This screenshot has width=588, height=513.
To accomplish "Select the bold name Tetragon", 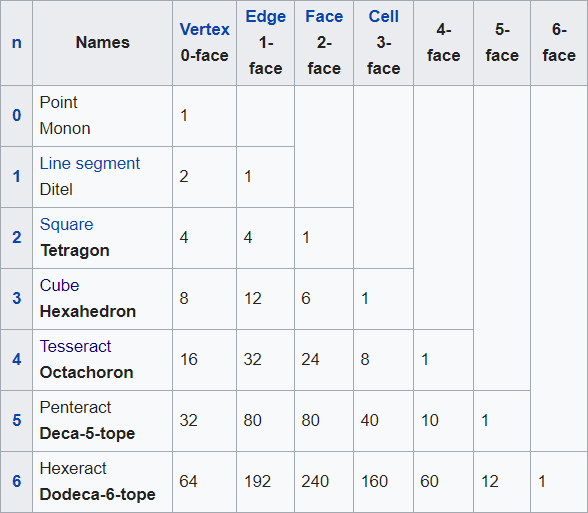I will coord(75,251).
